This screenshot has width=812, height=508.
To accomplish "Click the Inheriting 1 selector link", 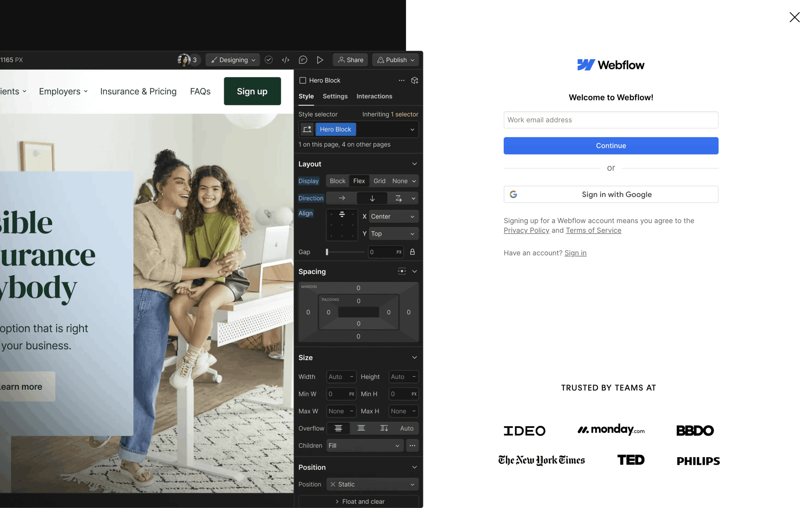I will 390,114.
